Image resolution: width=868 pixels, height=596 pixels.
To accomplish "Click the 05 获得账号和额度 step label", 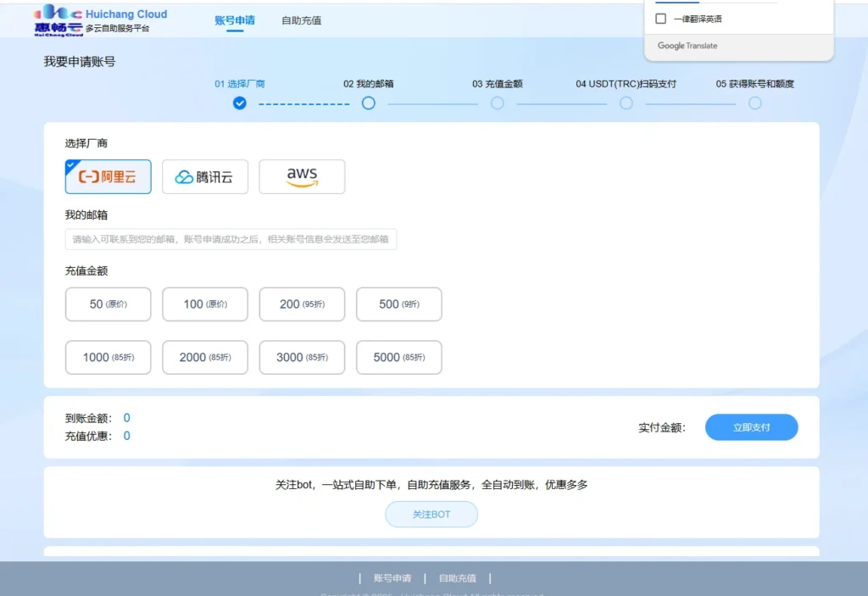I will (x=755, y=84).
